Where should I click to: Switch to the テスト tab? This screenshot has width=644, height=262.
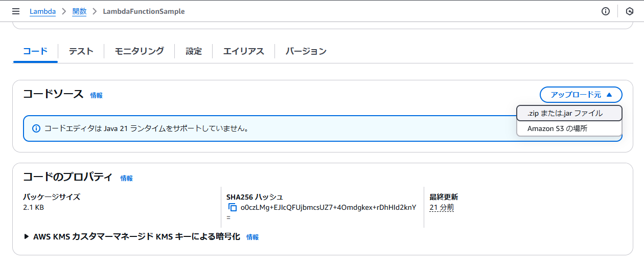pyautogui.click(x=81, y=51)
